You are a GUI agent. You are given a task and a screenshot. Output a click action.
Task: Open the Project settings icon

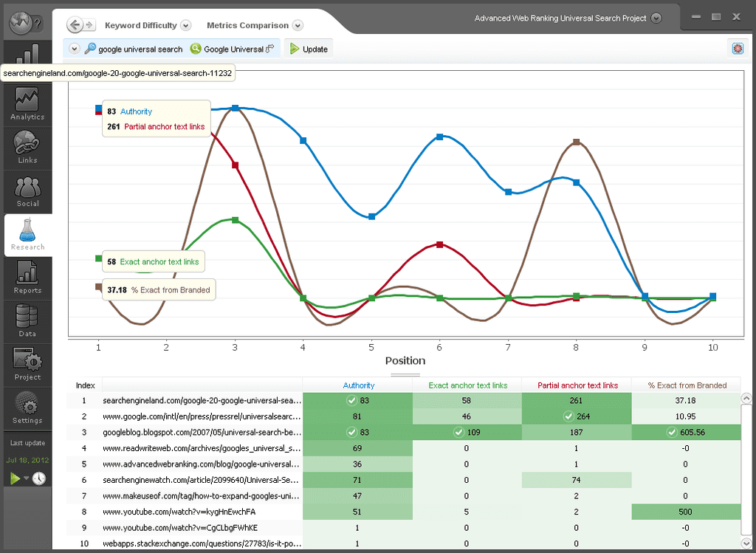(x=27, y=364)
